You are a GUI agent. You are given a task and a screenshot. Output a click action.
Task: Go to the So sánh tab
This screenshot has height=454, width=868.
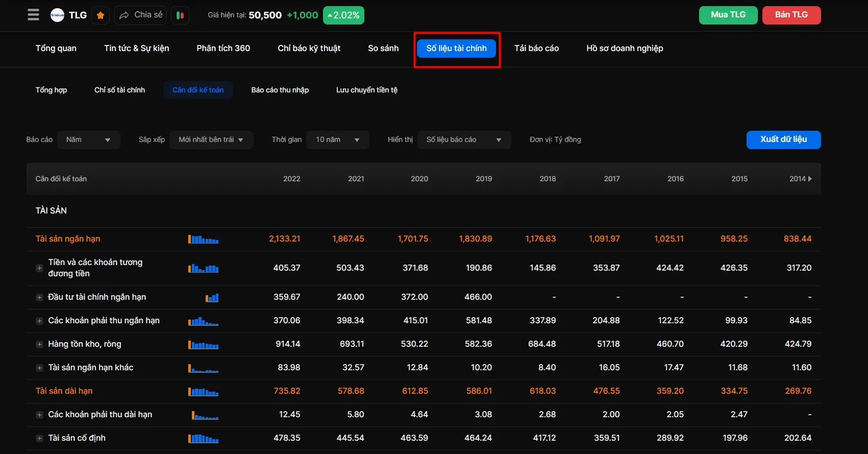(x=383, y=49)
